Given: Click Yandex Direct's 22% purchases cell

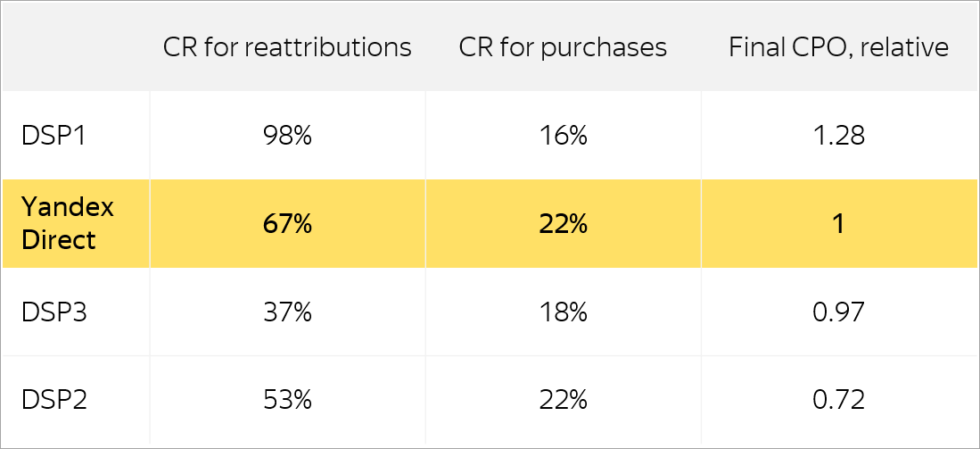Looking at the screenshot, I should 564,224.
